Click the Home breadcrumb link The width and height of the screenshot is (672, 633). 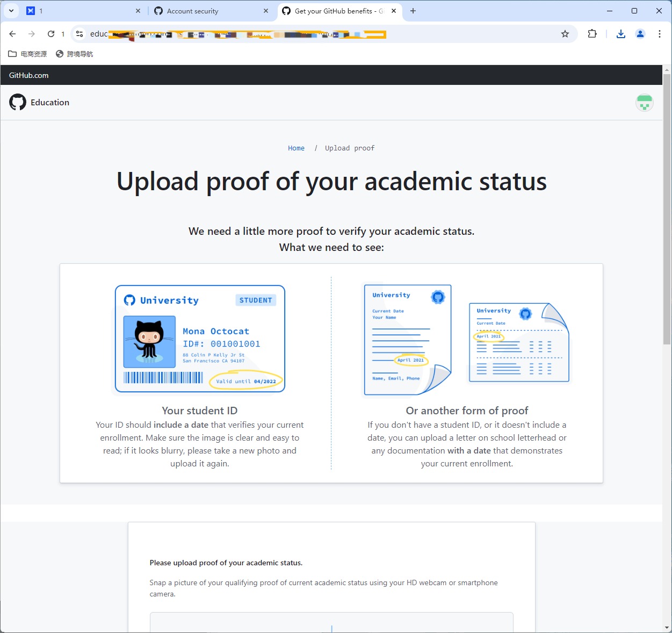coord(296,148)
